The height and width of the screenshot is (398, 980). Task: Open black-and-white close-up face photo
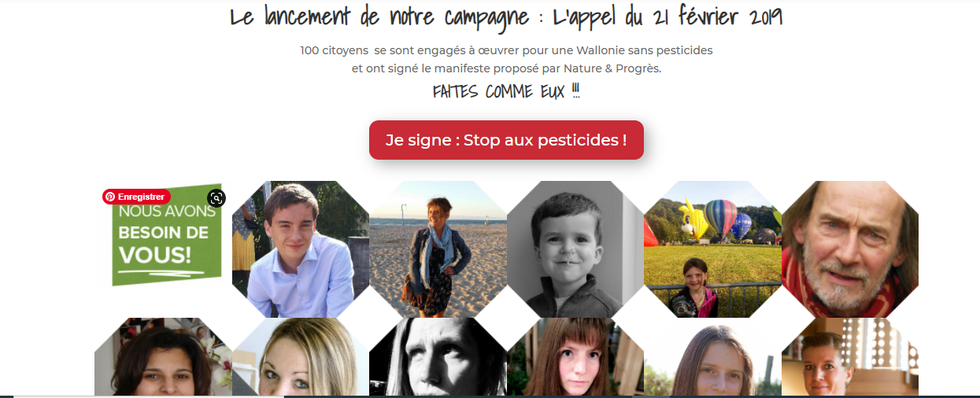(438, 356)
